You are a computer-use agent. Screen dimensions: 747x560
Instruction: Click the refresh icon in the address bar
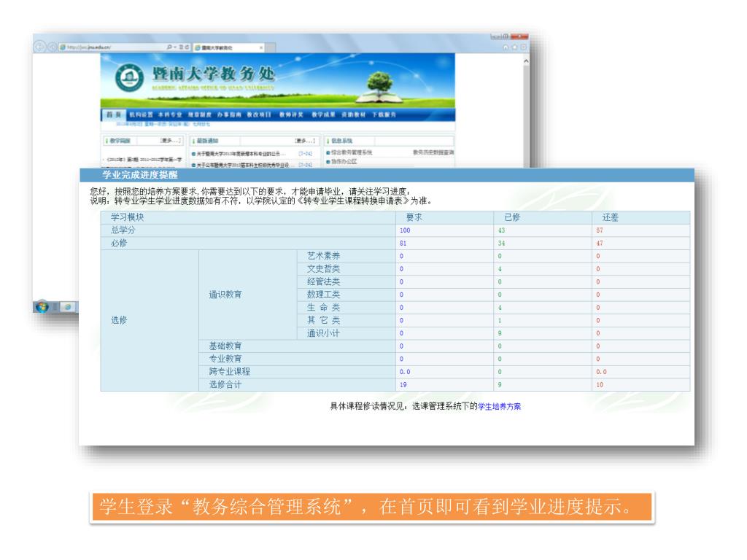pos(187,47)
